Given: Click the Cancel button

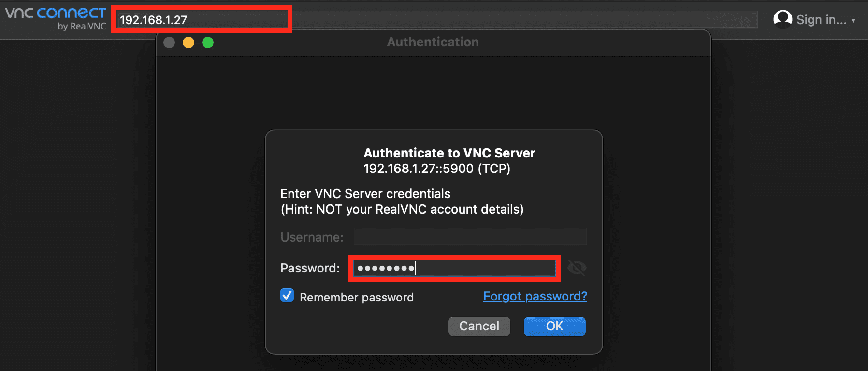Looking at the screenshot, I should coord(479,326).
